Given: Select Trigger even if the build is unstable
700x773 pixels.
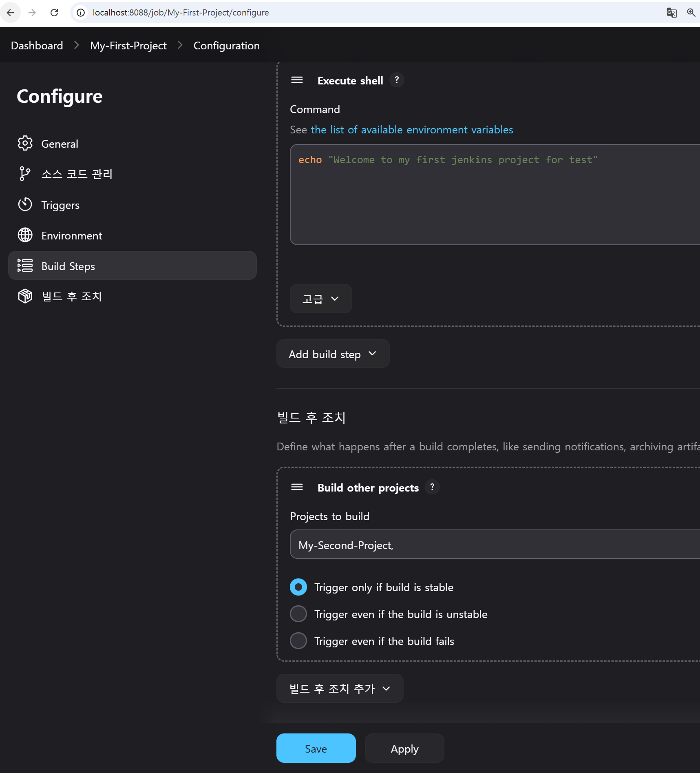Looking at the screenshot, I should 298,614.
